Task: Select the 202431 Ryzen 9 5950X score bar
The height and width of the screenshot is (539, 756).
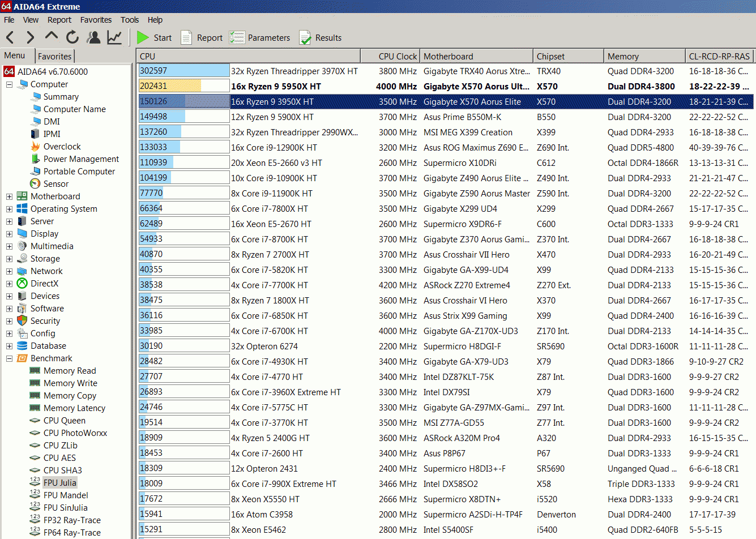Action: [x=184, y=86]
